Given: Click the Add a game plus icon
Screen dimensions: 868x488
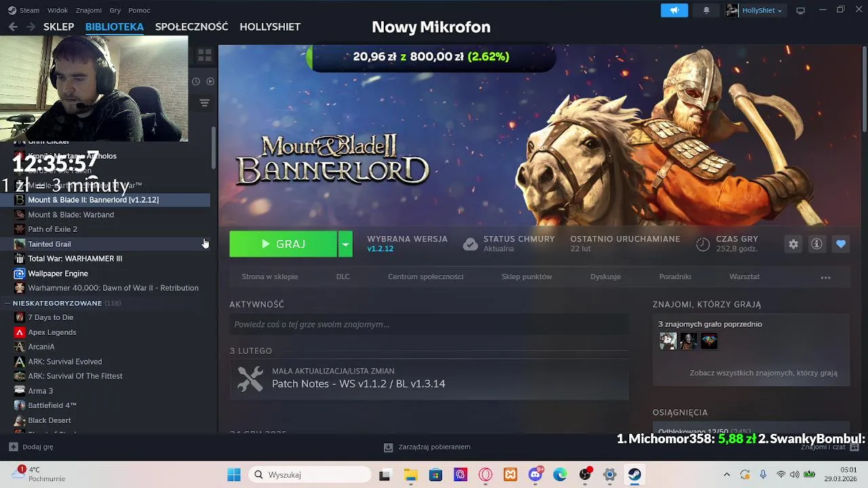Looking at the screenshot, I should [x=13, y=447].
